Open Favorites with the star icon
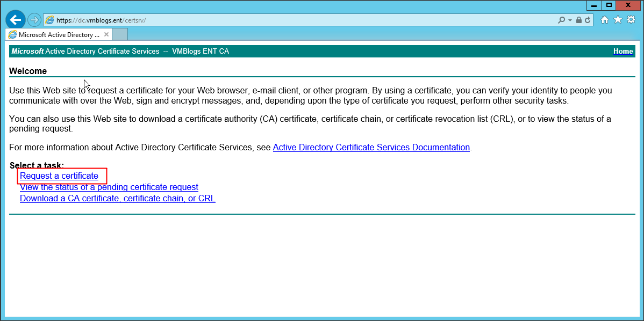 618,20
